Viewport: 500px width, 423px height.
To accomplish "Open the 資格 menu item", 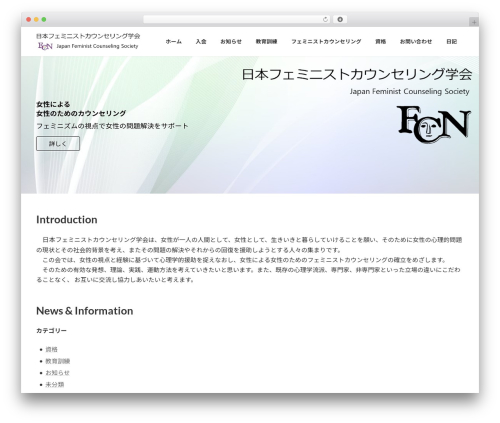I will click(381, 42).
